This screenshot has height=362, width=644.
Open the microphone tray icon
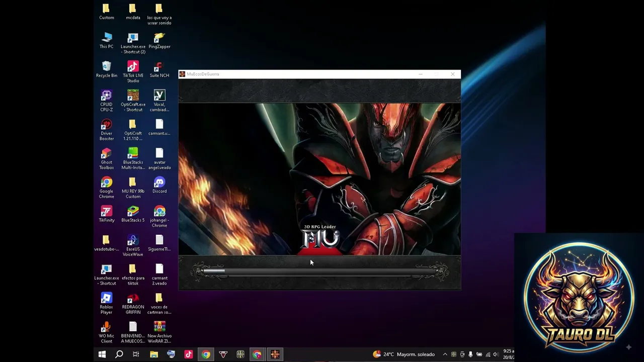pyautogui.click(x=470, y=354)
